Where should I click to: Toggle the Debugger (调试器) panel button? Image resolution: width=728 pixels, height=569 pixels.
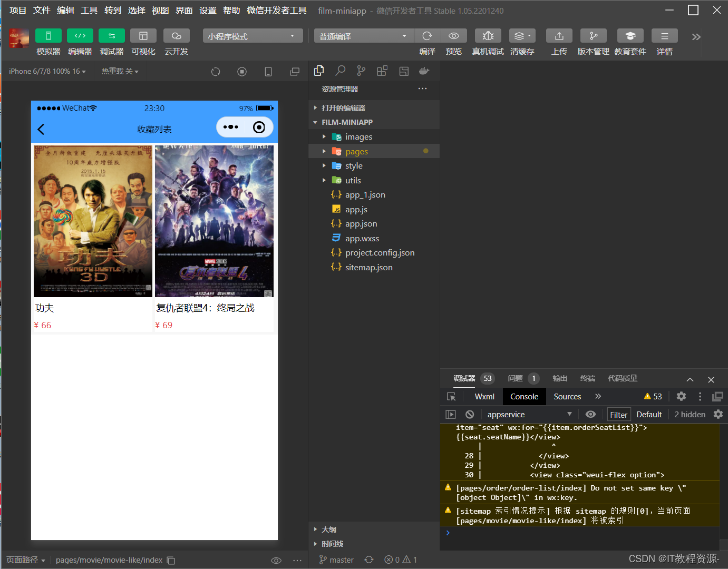point(112,36)
